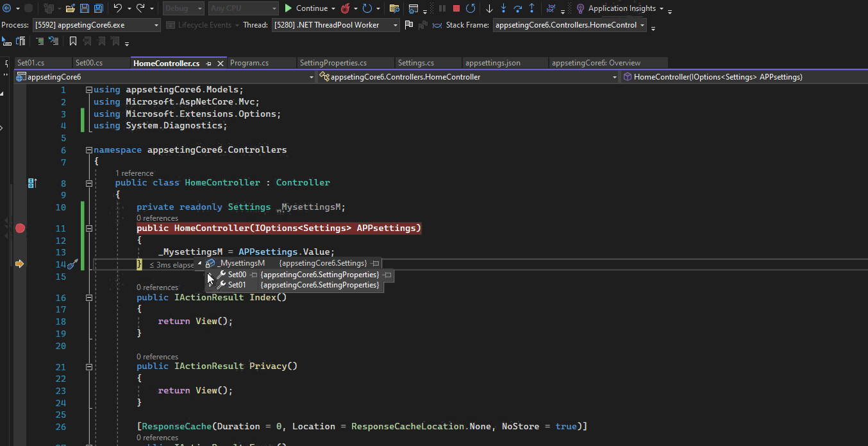Expand the _MysettingsM variable in the DataTip
This screenshot has height=446, width=868.
pyautogui.click(x=199, y=263)
